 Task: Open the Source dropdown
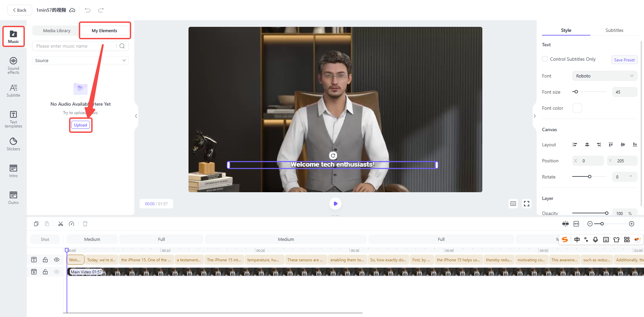tap(80, 60)
